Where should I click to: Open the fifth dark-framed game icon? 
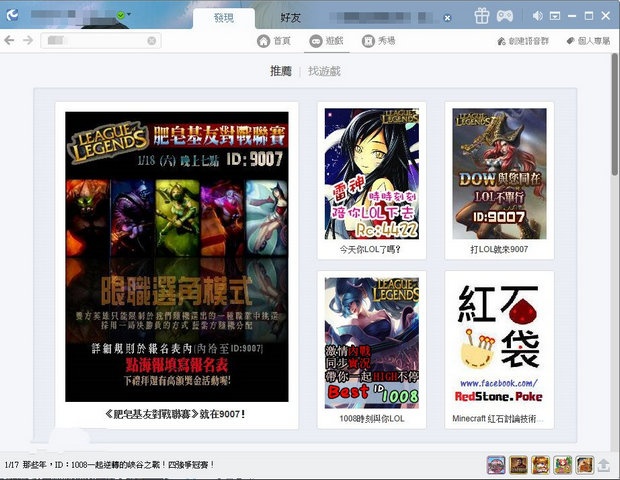click(x=584, y=465)
